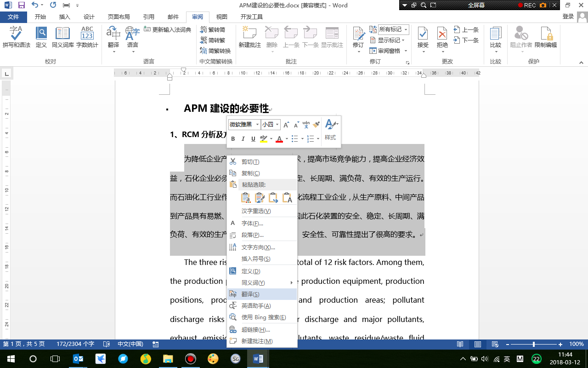Switch to Read Mode view icon
Image resolution: width=588 pixels, height=368 pixels.
pos(460,344)
